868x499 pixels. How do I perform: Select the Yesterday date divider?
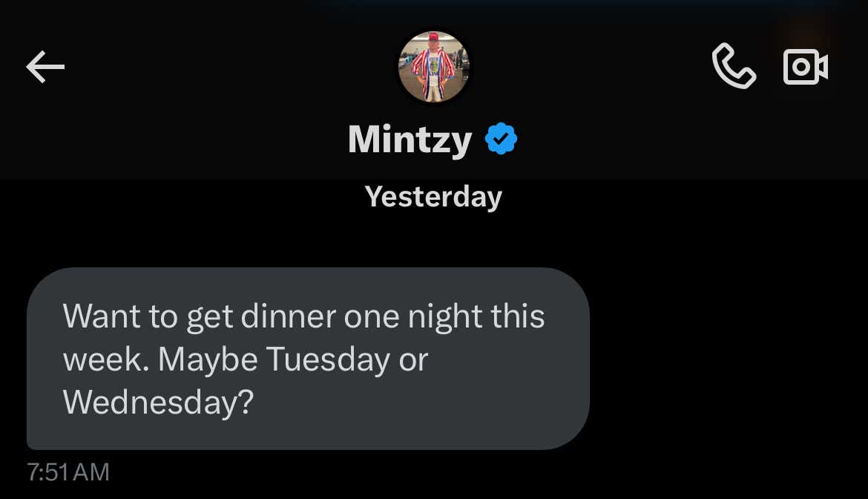[x=433, y=196]
